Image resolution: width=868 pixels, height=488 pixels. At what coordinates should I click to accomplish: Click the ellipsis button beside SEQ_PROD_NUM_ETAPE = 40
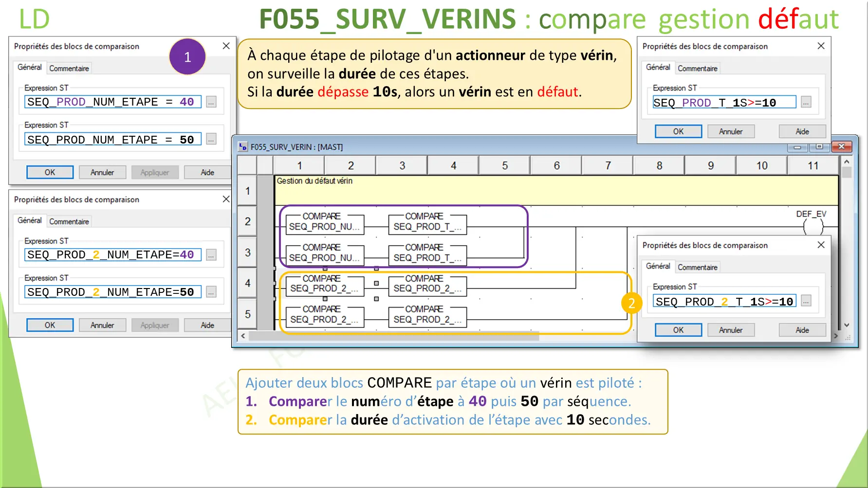pos(211,102)
